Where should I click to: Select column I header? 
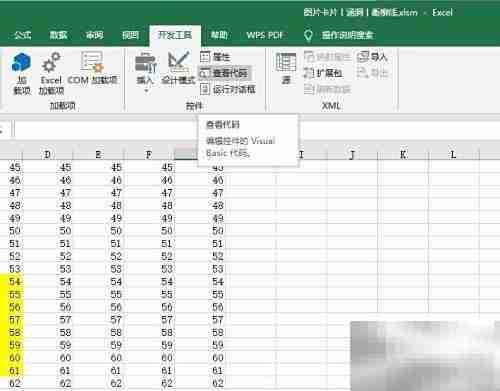point(301,154)
